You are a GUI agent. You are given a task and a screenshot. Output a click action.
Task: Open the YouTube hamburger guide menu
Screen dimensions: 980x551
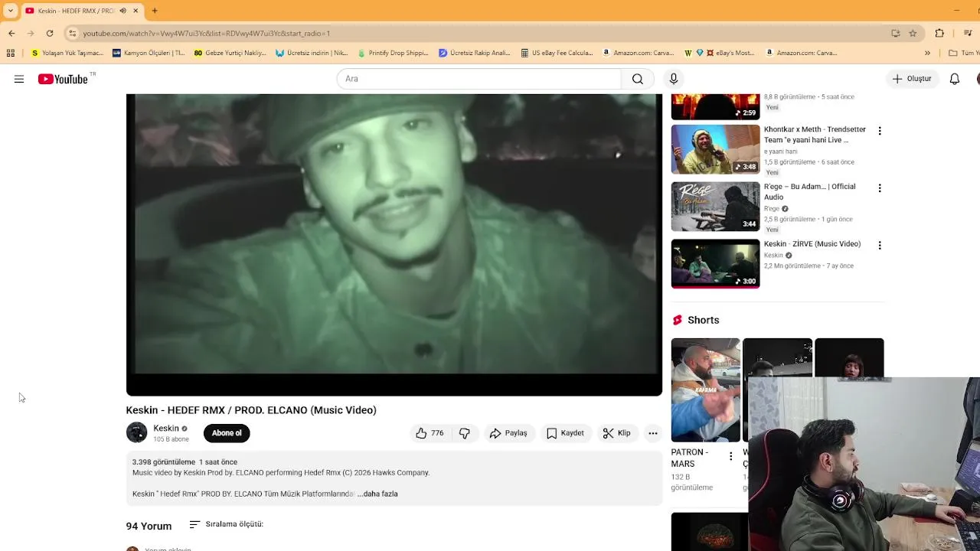click(19, 79)
